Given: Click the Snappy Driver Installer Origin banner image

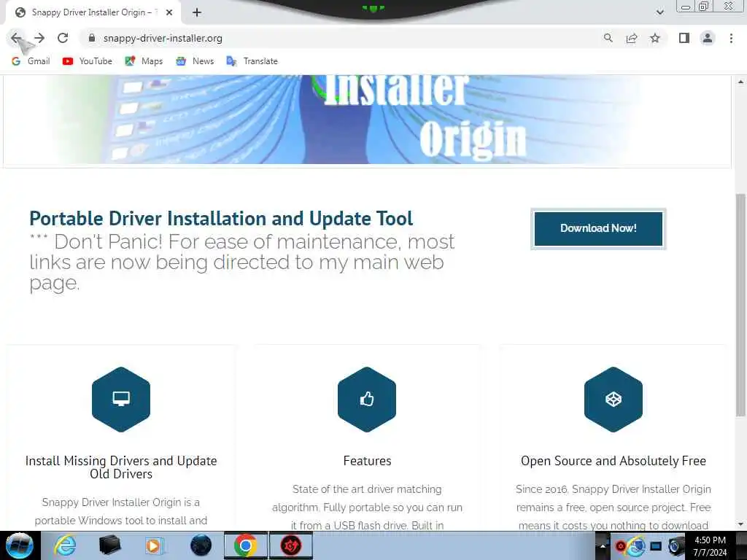Looking at the screenshot, I should (x=367, y=119).
